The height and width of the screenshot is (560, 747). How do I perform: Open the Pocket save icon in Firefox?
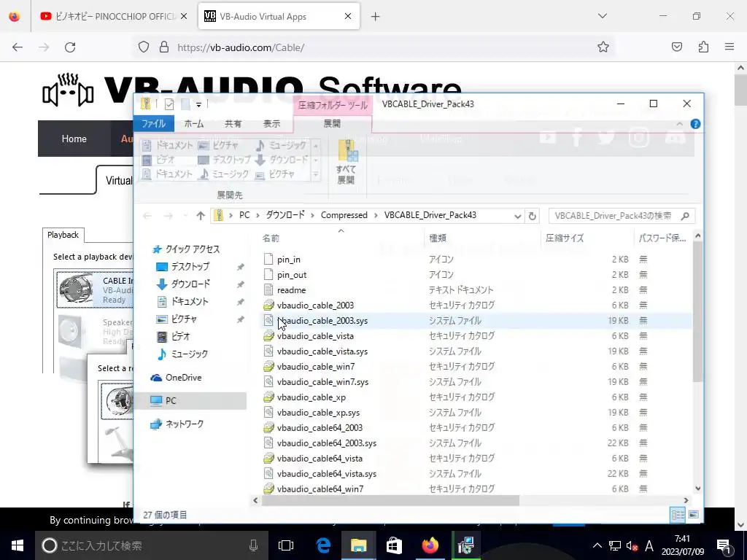coord(677,47)
